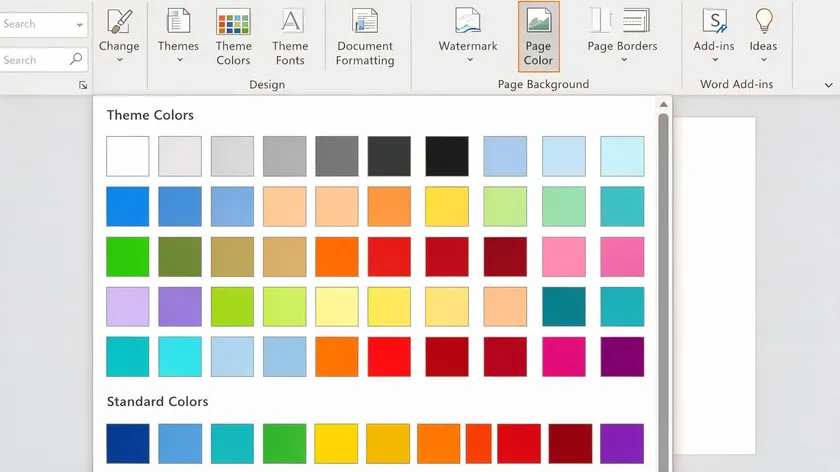Expand the Themes dropdown arrow

point(180,60)
